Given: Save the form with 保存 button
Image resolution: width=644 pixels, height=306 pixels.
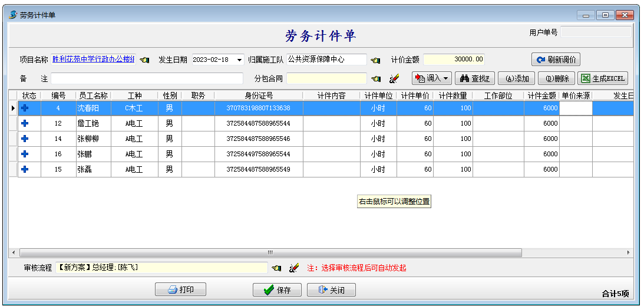Looking at the screenshot, I should [x=277, y=290].
